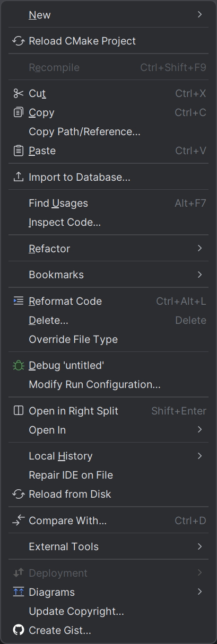Screen dimensions: 217x644
Task: Click the GitHub Create Gist icon
Action: click(19, 630)
